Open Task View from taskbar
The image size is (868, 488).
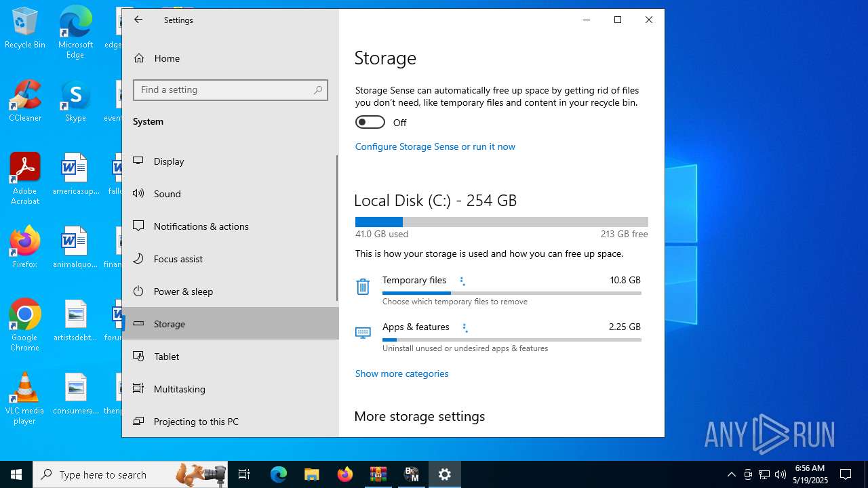(244, 474)
